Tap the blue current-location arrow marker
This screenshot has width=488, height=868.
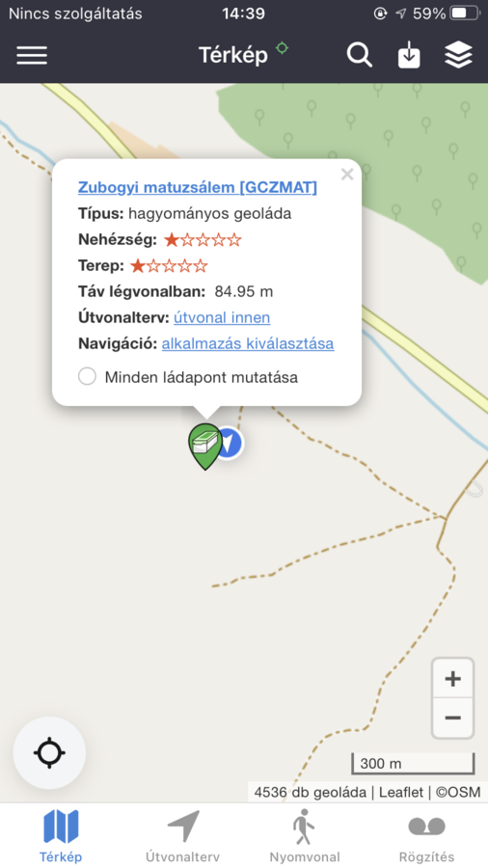click(x=231, y=443)
